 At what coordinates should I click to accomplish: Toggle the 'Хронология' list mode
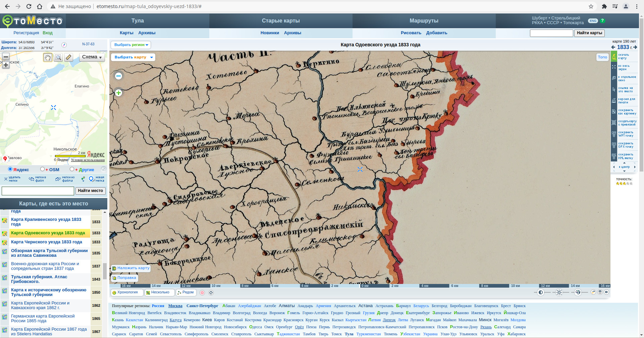point(127,292)
